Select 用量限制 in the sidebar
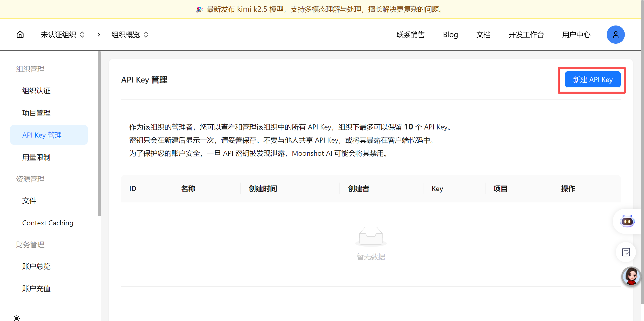The image size is (644, 321). 36,157
